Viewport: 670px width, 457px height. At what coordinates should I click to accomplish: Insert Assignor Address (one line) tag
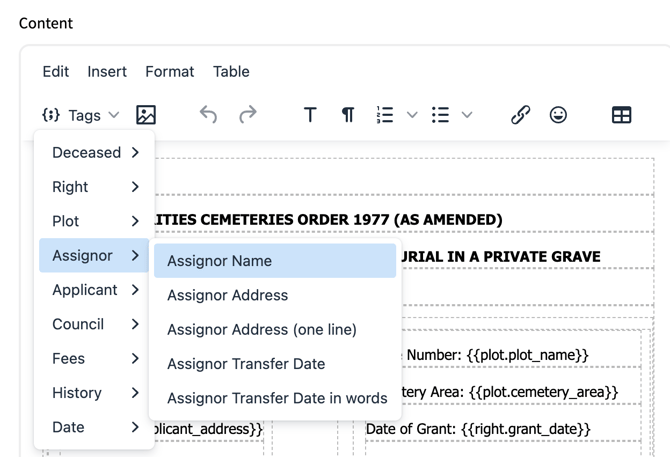[x=262, y=330]
